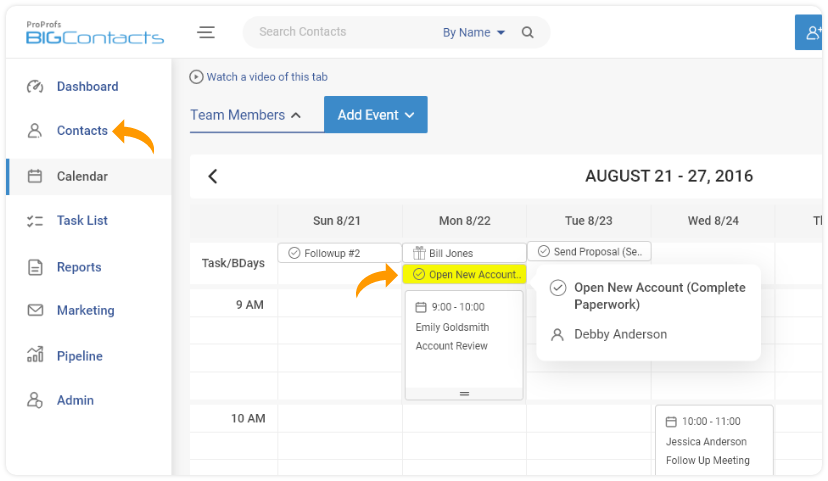Open the Followup #2 task

(x=340, y=253)
